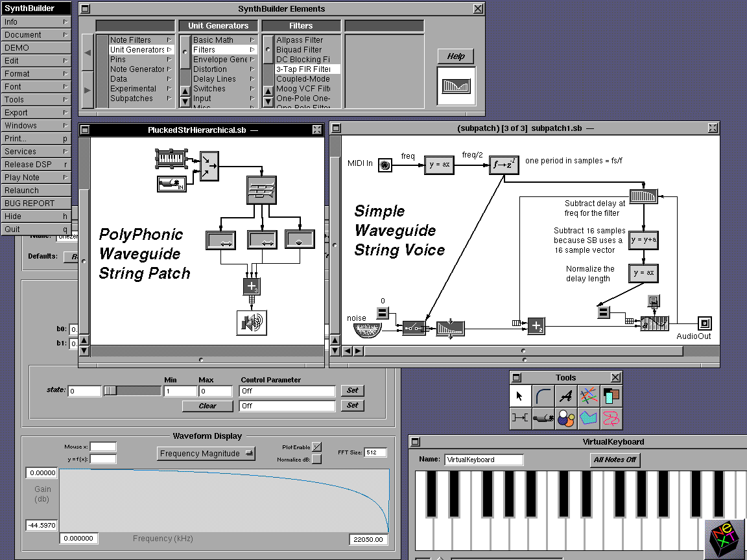Choose the italic A text tool
Viewport: 747px width, 560px height.
(566, 396)
